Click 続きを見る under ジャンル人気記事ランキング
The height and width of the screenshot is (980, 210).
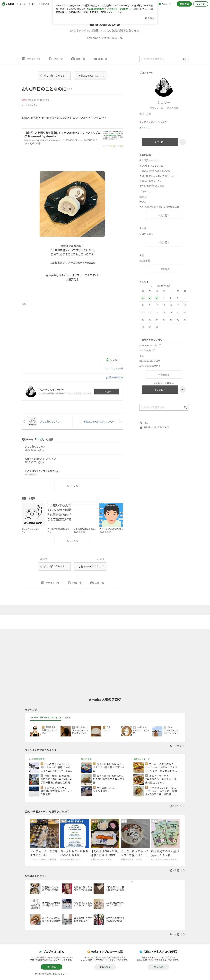(177, 806)
